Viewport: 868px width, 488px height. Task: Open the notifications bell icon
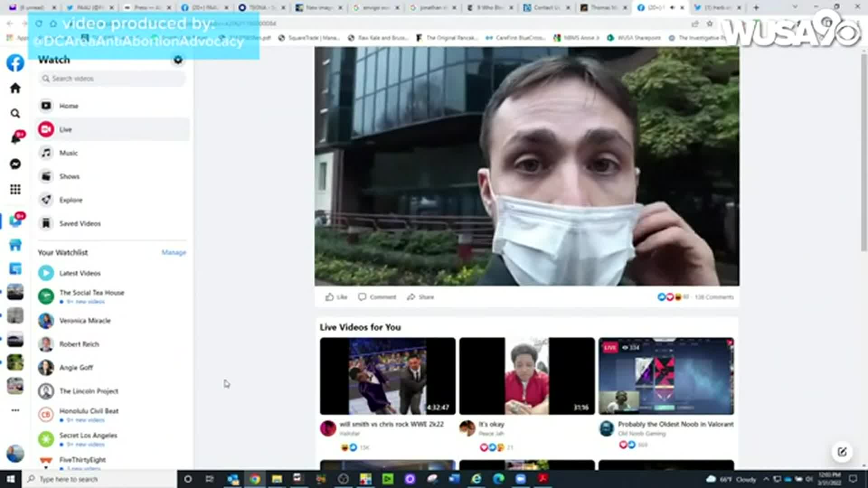pyautogui.click(x=15, y=139)
